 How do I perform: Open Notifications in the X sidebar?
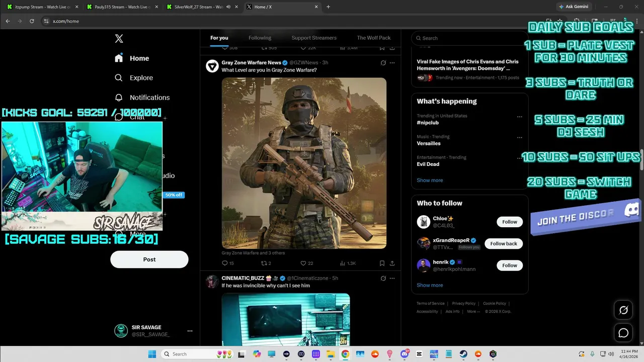pyautogui.click(x=142, y=98)
